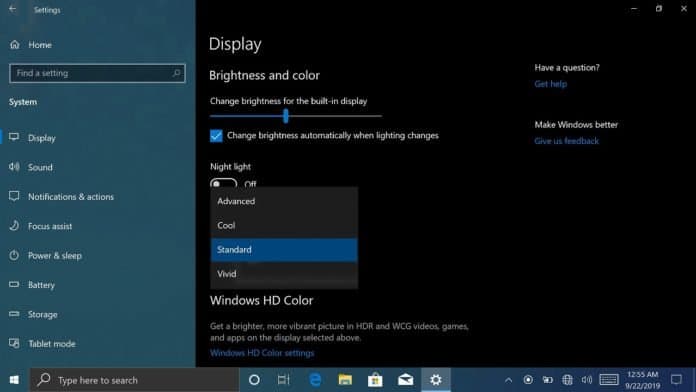Click the Get help link
Viewport: 696px width, 392px height.
[550, 84]
